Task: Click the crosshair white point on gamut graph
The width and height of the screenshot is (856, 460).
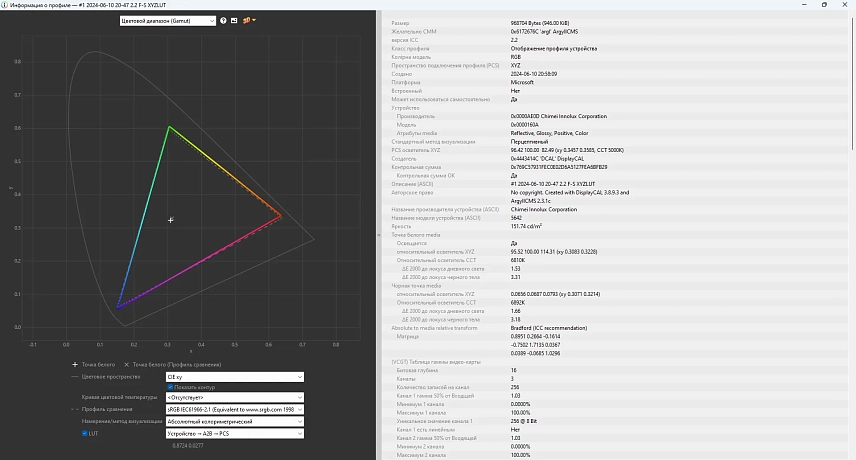Action: pyautogui.click(x=171, y=220)
